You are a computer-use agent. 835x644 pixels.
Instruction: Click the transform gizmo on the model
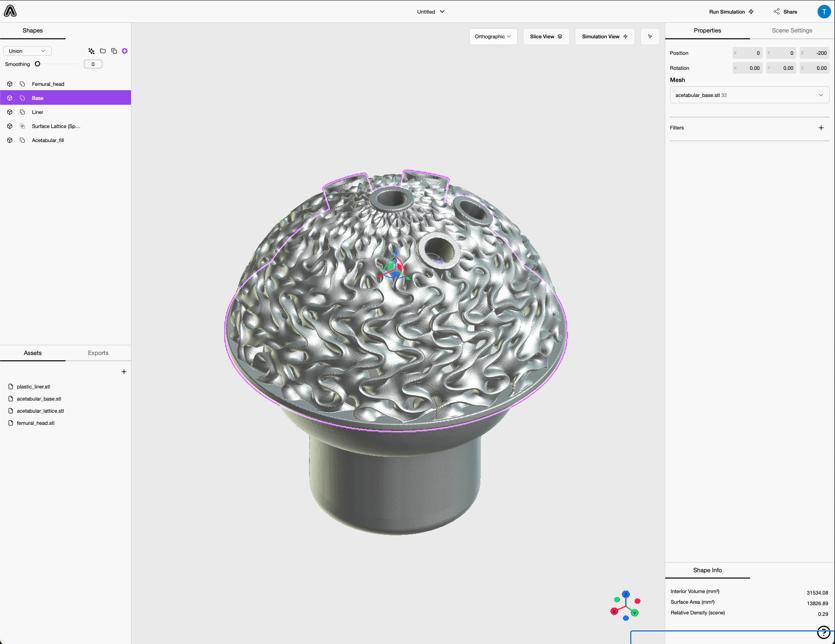pos(394,267)
